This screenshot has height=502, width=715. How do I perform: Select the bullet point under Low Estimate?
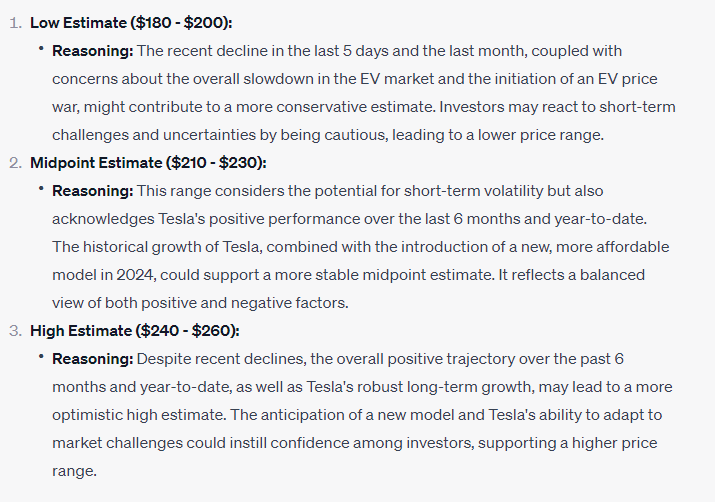point(40,50)
